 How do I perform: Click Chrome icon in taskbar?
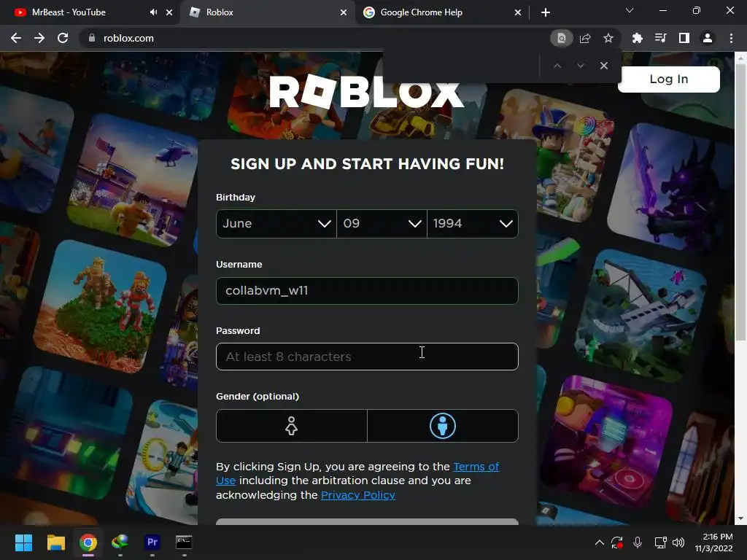point(88,542)
